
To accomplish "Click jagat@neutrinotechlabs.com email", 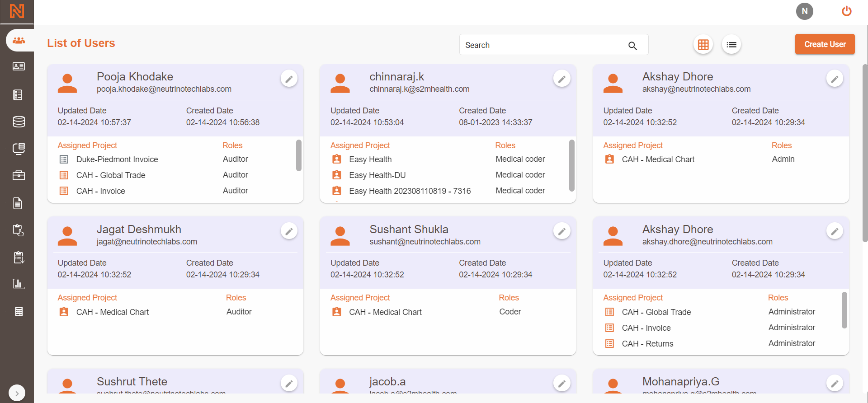I will (x=147, y=242).
